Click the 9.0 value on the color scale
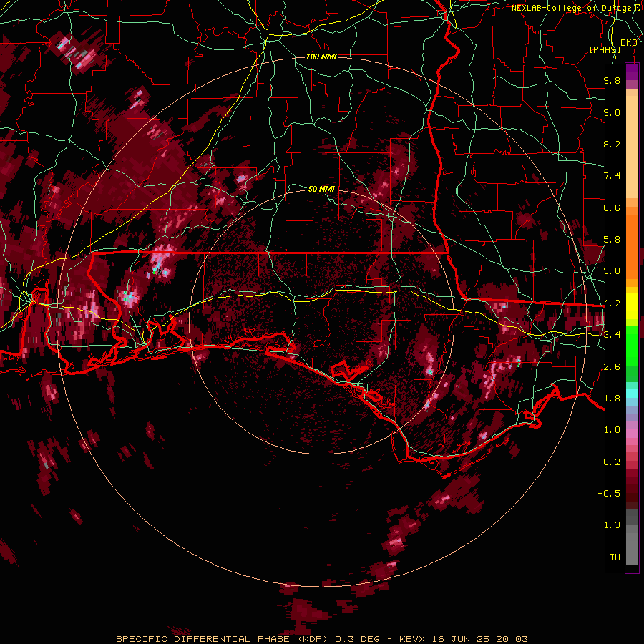Viewport: 644px width, 644px height. click(x=612, y=112)
